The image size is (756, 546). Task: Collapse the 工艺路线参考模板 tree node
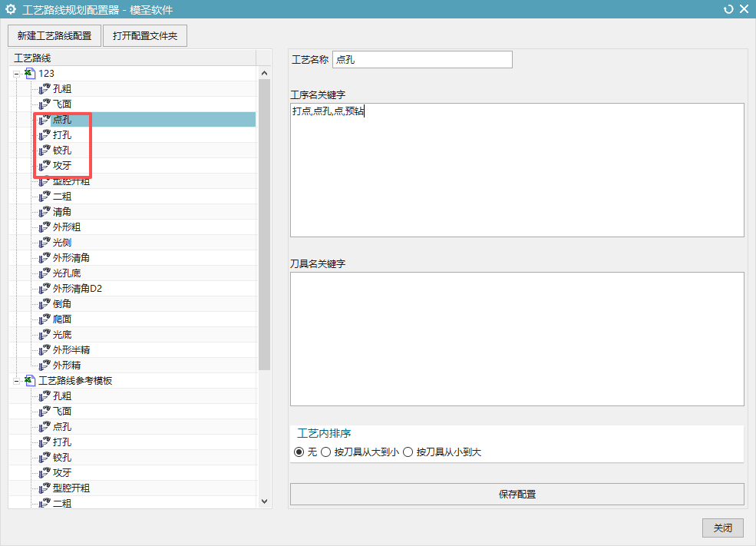coord(16,381)
